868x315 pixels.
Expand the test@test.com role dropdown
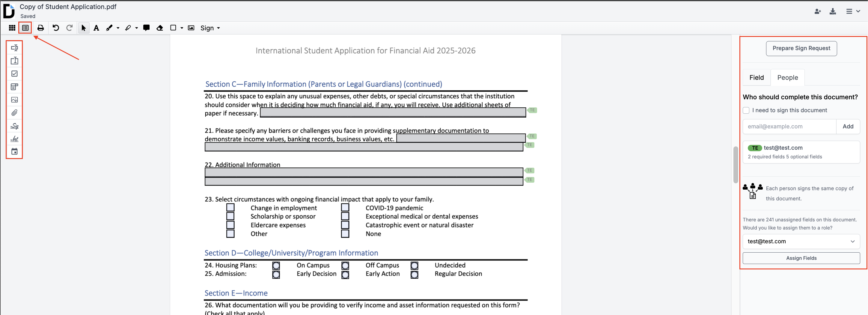pos(801,241)
